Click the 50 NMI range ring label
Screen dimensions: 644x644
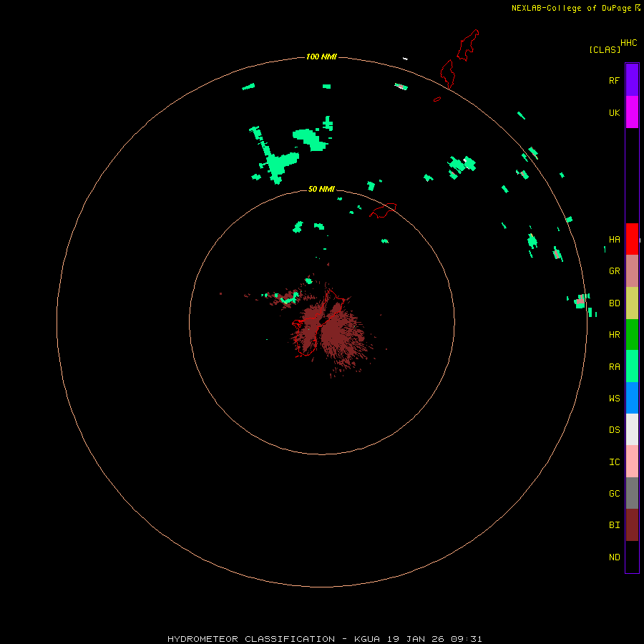point(321,189)
